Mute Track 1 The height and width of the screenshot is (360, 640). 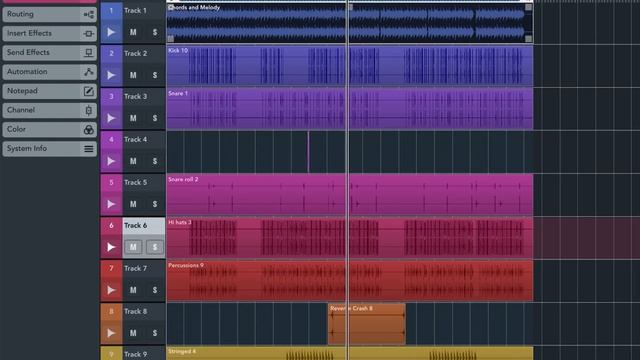133,32
